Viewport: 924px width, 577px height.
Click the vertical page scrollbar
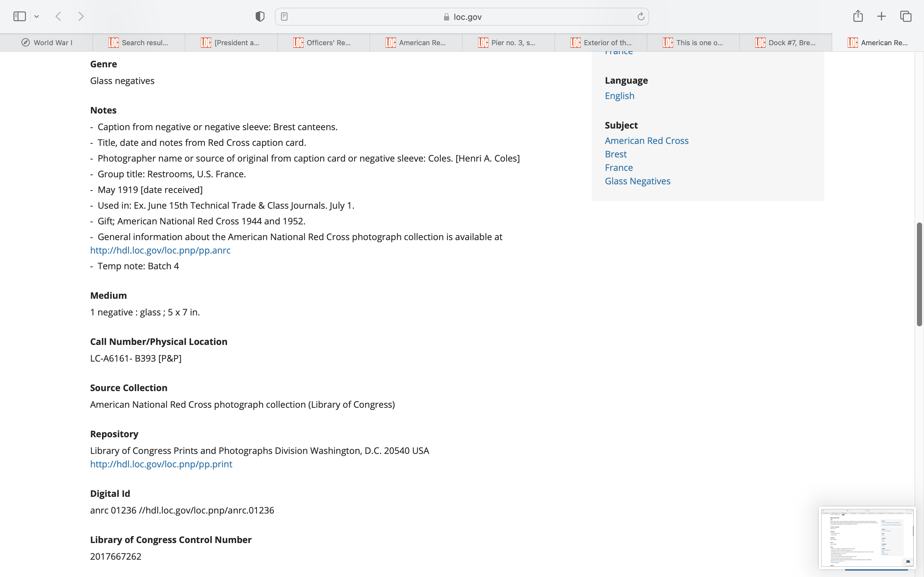click(920, 274)
